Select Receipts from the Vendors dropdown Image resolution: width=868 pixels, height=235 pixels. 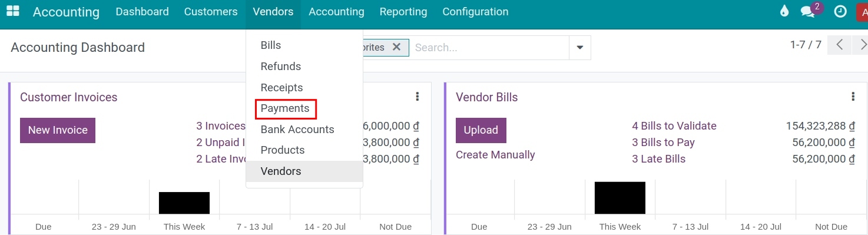pyautogui.click(x=304, y=88)
